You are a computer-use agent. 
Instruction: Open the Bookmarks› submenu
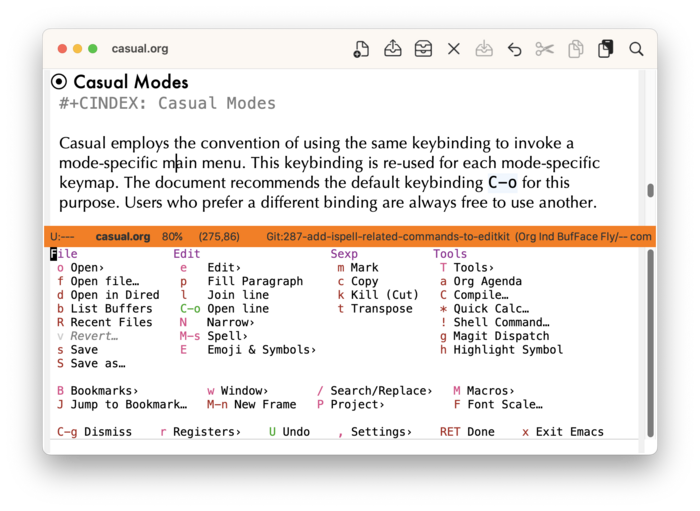tap(104, 391)
